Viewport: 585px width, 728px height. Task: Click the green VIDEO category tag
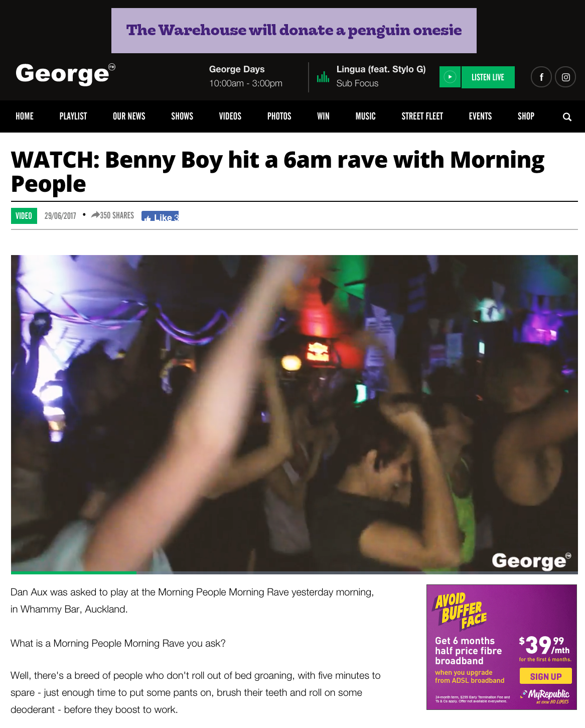(24, 216)
